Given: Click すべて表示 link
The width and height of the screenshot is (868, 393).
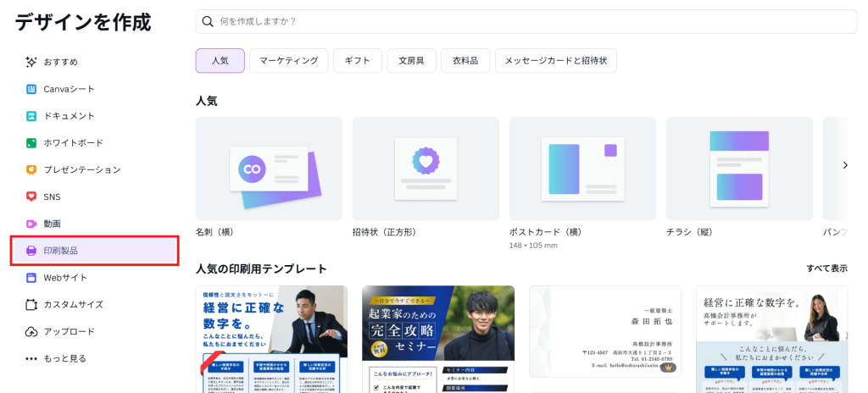Looking at the screenshot, I should coord(826,268).
